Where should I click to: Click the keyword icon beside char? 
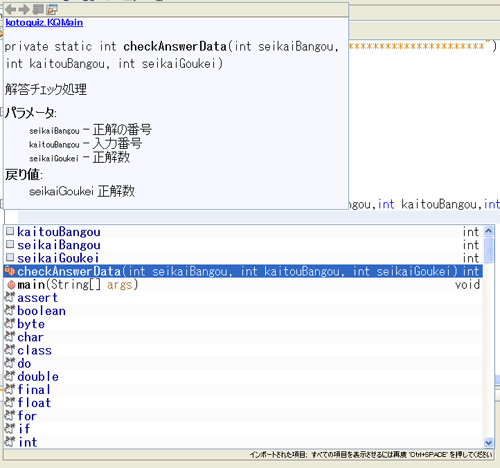click(x=10, y=337)
